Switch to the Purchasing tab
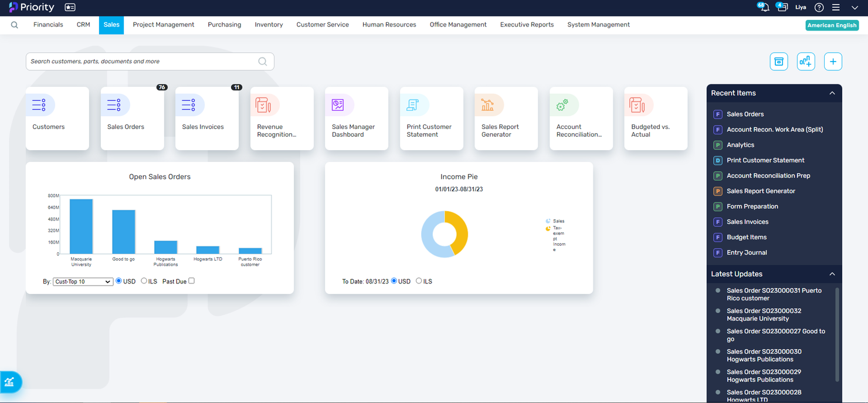The width and height of the screenshot is (868, 403). (x=224, y=25)
